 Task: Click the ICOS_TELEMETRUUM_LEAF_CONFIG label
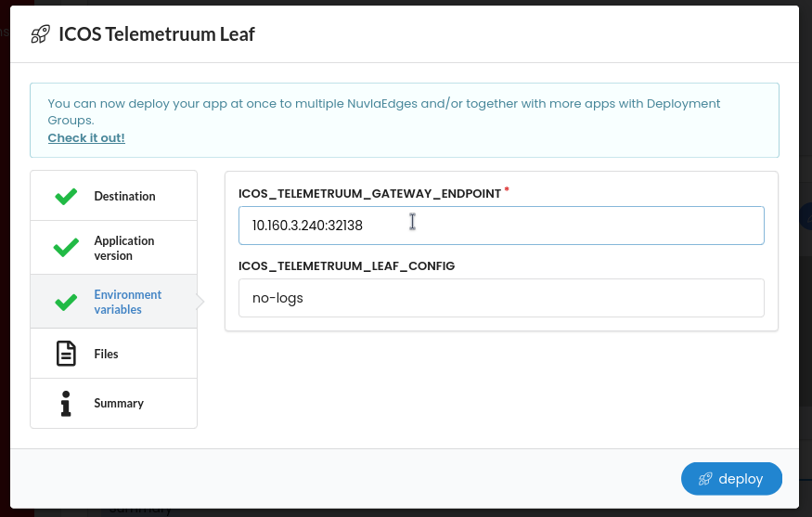pyautogui.click(x=346, y=266)
